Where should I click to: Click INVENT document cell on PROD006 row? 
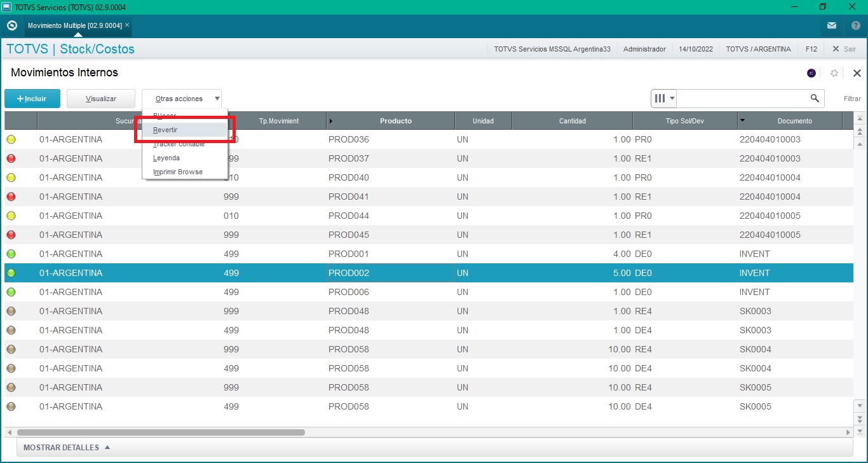coord(790,292)
